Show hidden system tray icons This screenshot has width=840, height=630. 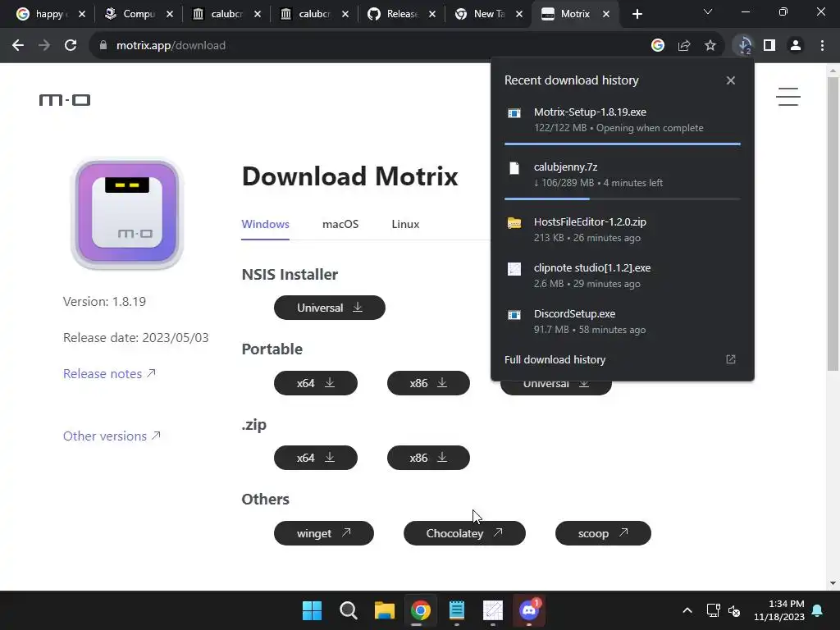(687, 610)
